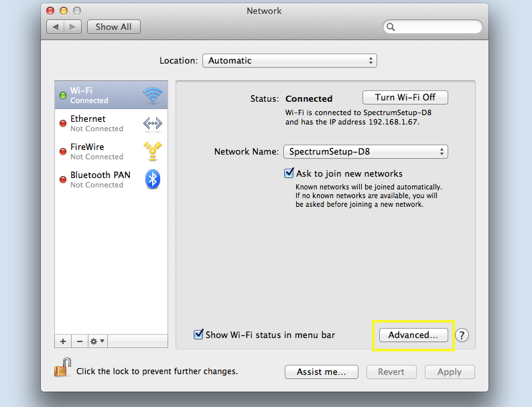Open the gear action menu

(x=98, y=341)
